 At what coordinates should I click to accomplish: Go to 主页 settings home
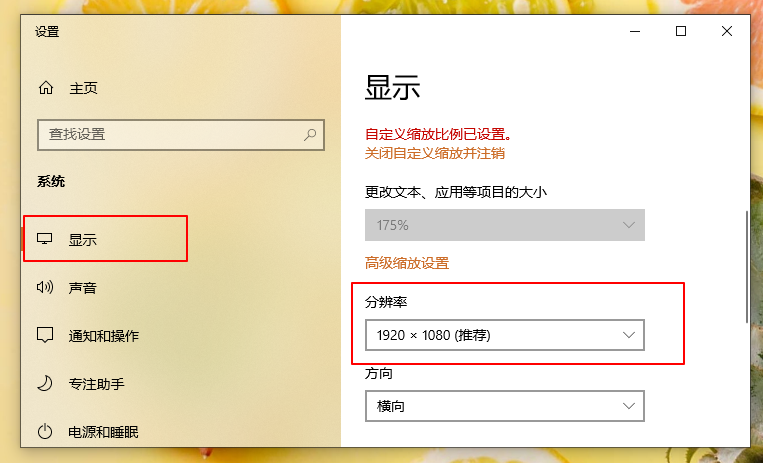coord(83,88)
